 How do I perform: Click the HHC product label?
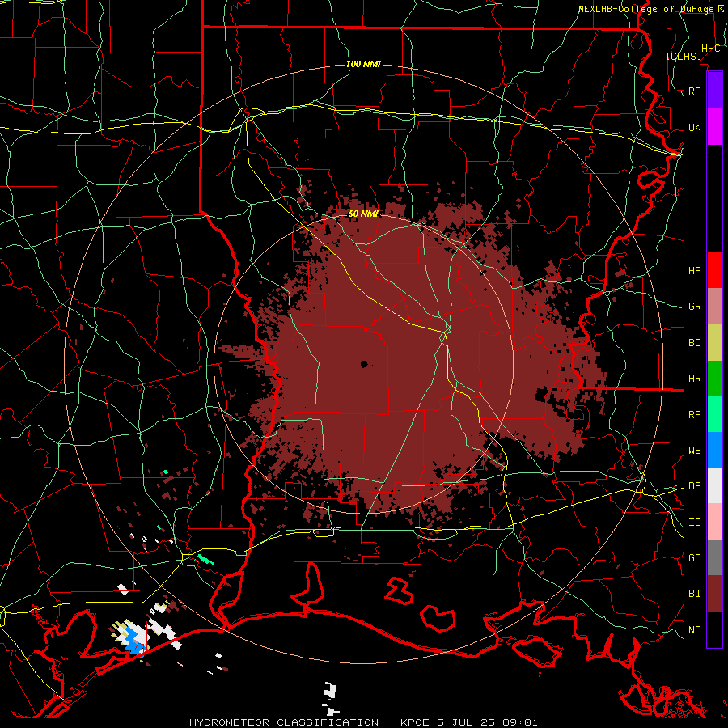(x=711, y=49)
